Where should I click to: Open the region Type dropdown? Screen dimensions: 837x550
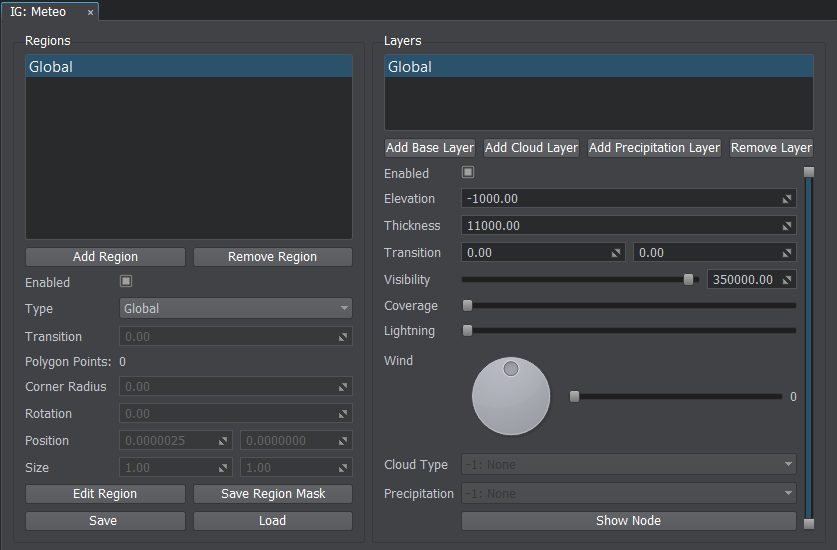236,309
